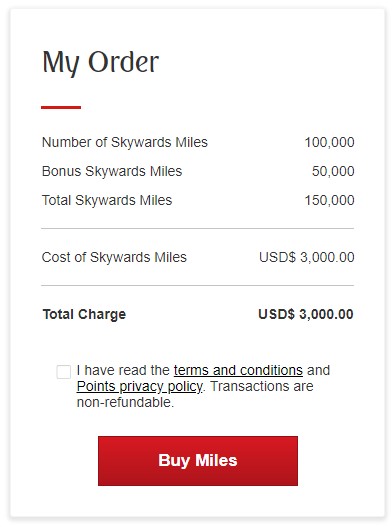This screenshot has width=392, height=527.
Task: Select the bold USD$ 3,000.00 total charge
Action: coord(306,315)
